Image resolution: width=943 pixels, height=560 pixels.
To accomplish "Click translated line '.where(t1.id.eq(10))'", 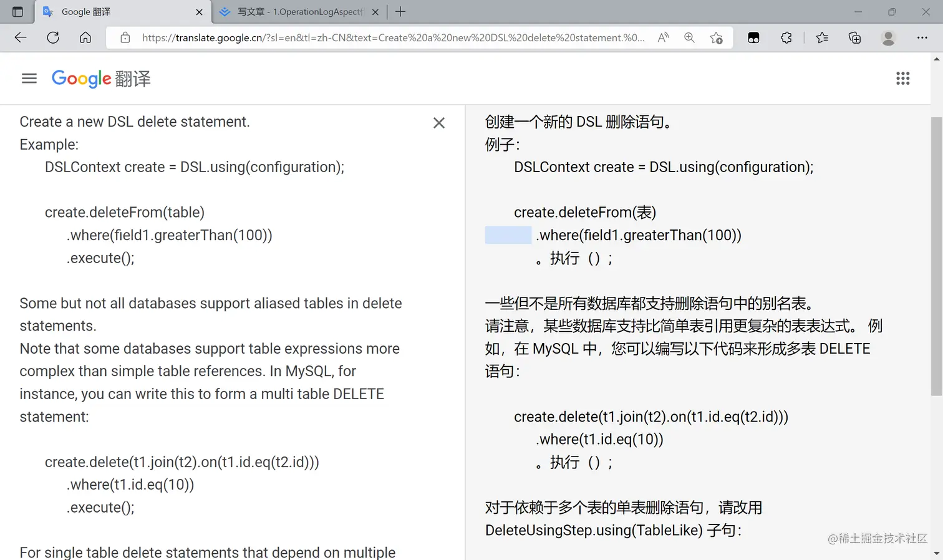I will point(599,439).
